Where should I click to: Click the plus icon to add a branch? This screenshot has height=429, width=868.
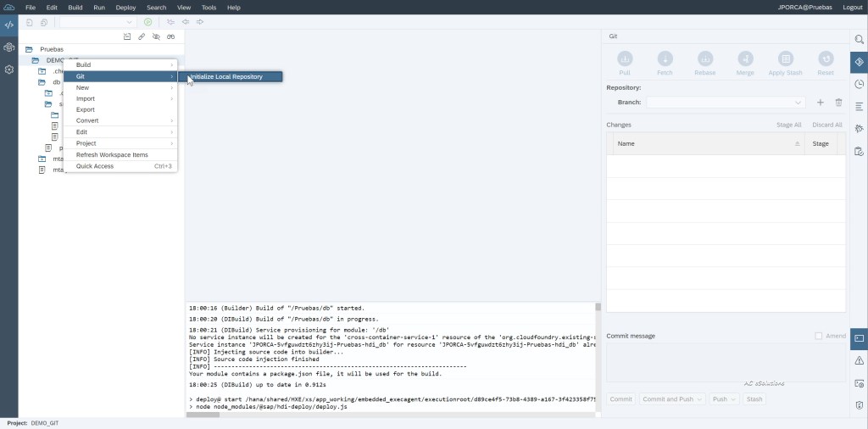(x=820, y=103)
